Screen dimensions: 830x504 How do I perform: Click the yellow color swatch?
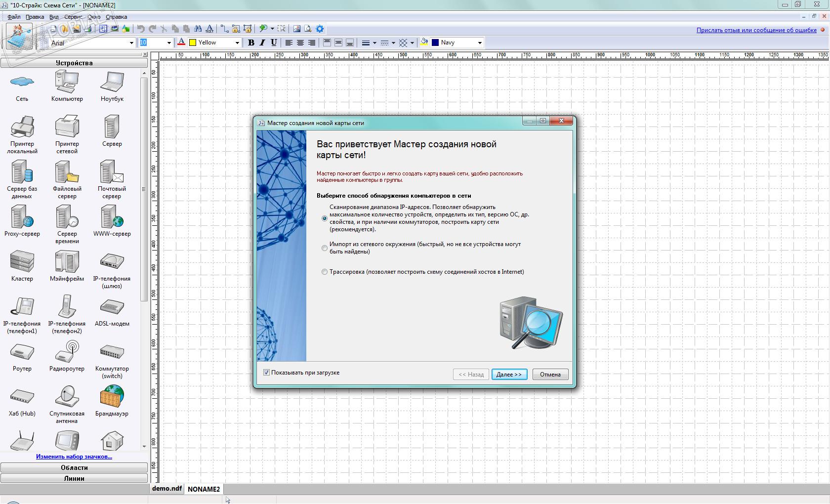193,42
